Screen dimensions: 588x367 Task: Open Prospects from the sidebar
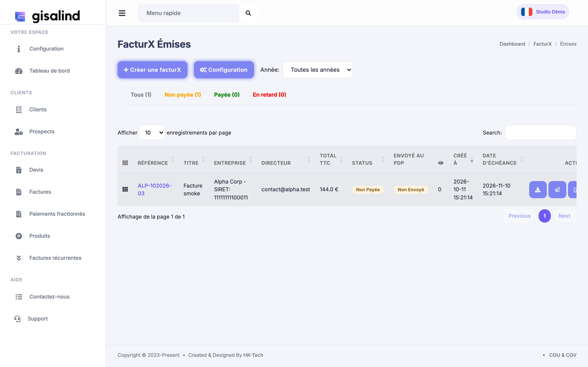(x=42, y=132)
